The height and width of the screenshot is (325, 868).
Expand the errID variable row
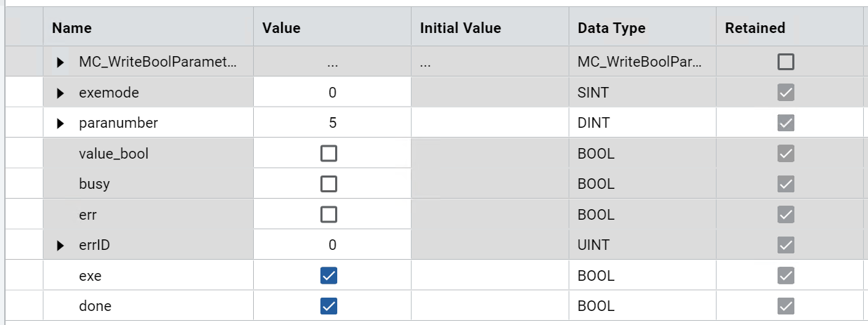click(x=61, y=245)
